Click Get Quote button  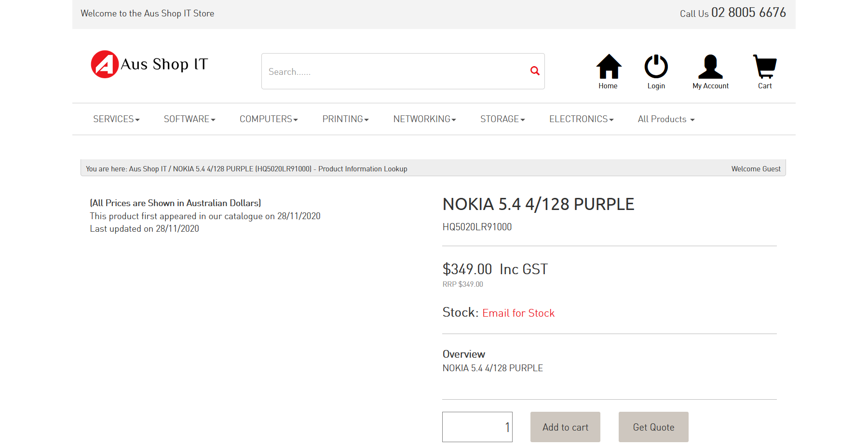click(653, 427)
